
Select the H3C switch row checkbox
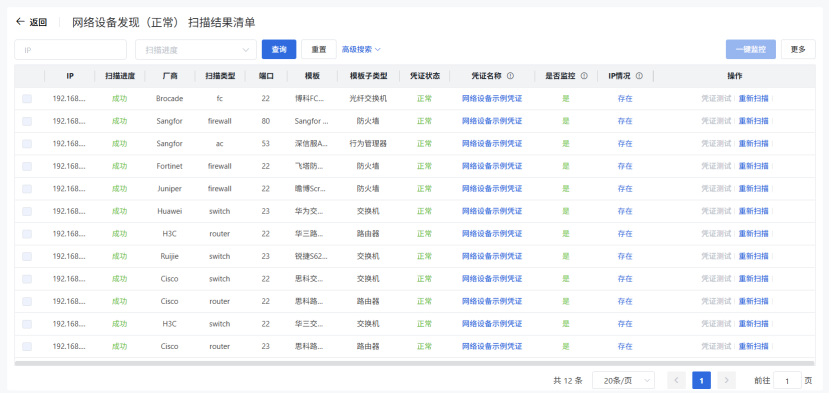[x=27, y=324]
